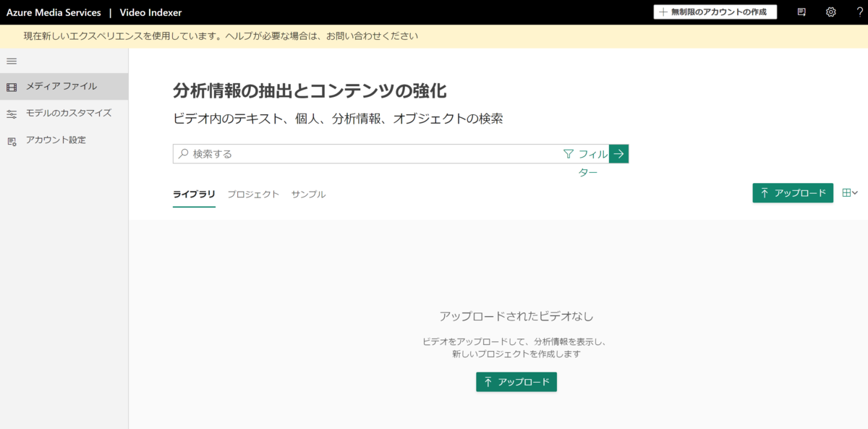Click the new experience notification banner text

pyautogui.click(x=221, y=35)
